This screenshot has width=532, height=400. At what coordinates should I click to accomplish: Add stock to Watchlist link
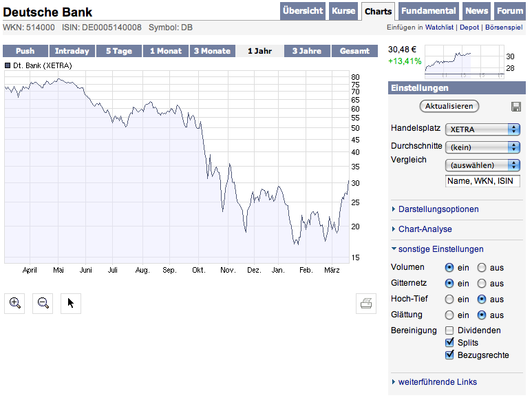(x=439, y=28)
